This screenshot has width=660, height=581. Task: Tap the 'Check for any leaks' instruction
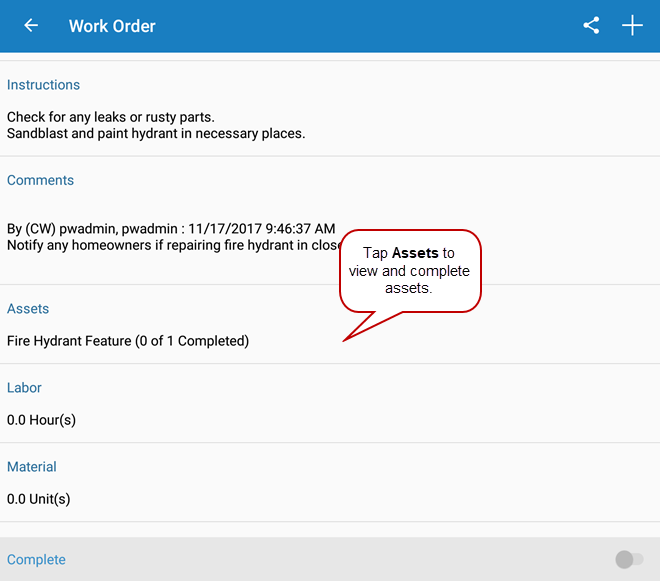pyautogui.click(x=110, y=117)
